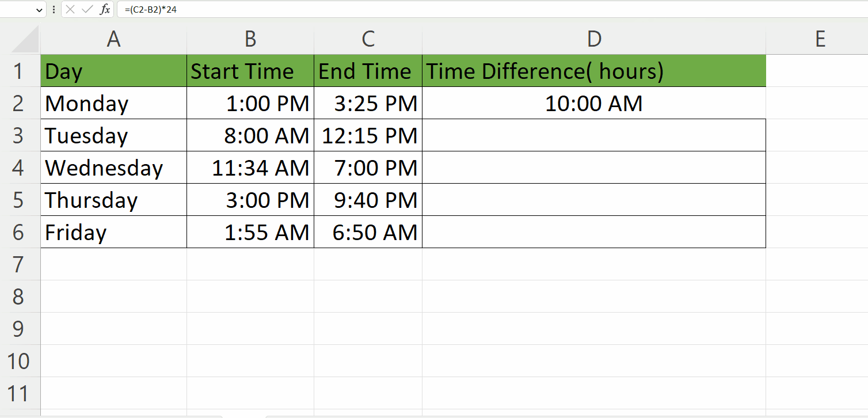This screenshot has width=868, height=418.
Task: Click the Enter checkmark icon in the formula bar
Action: (x=86, y=9)
